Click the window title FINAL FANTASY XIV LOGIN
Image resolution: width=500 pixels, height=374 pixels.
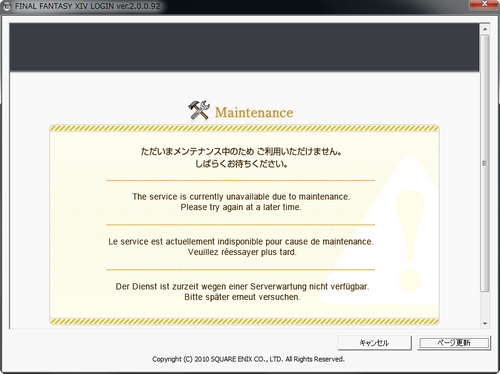[64, 6]
